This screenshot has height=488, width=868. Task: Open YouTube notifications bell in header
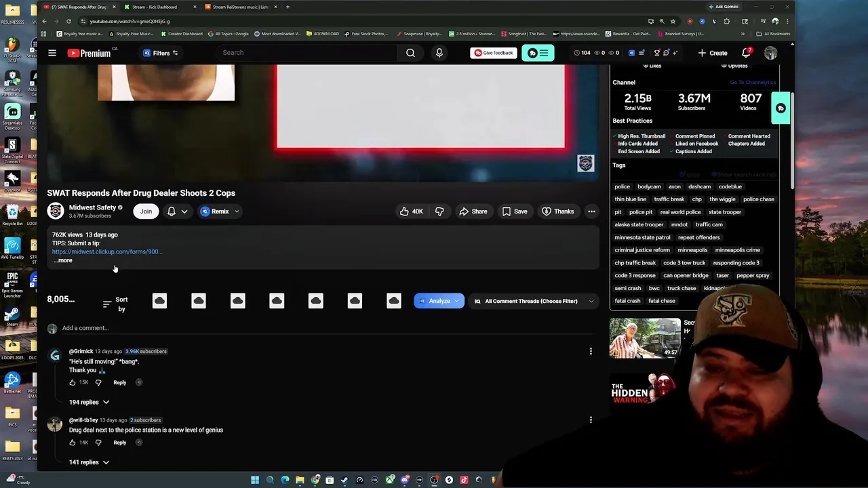pyautogui.click(x=747, y=53)
